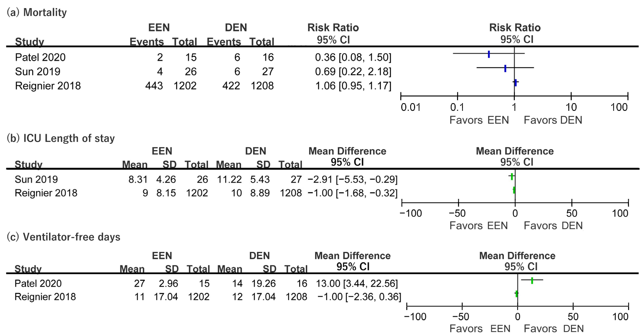Click the EEN column header in Mortality table
The width and height of the screenshot is (644, 336).
(159, 28)
